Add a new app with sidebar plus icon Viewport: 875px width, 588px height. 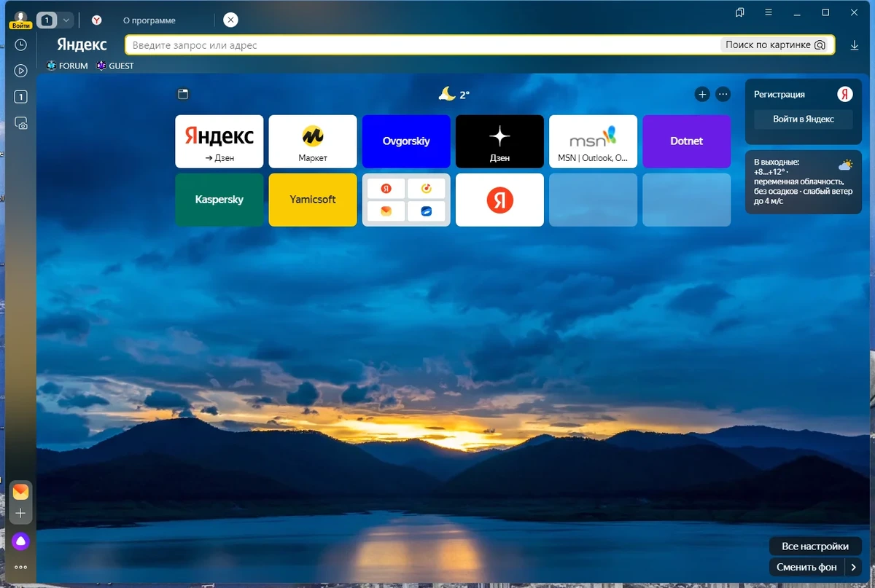pyautogui.click(x=20, y=513)
